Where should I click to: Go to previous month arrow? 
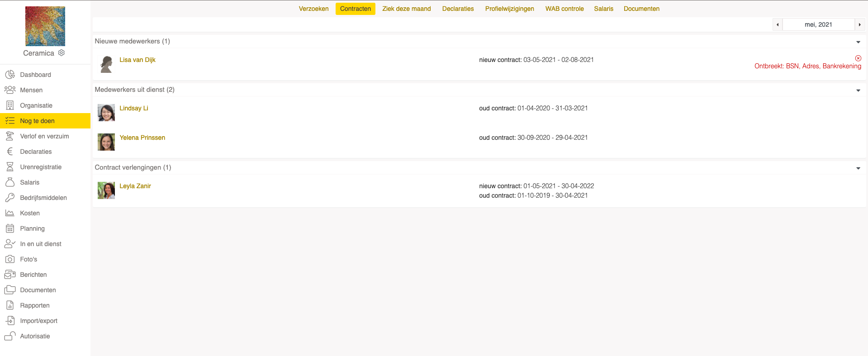pos(778,24)
